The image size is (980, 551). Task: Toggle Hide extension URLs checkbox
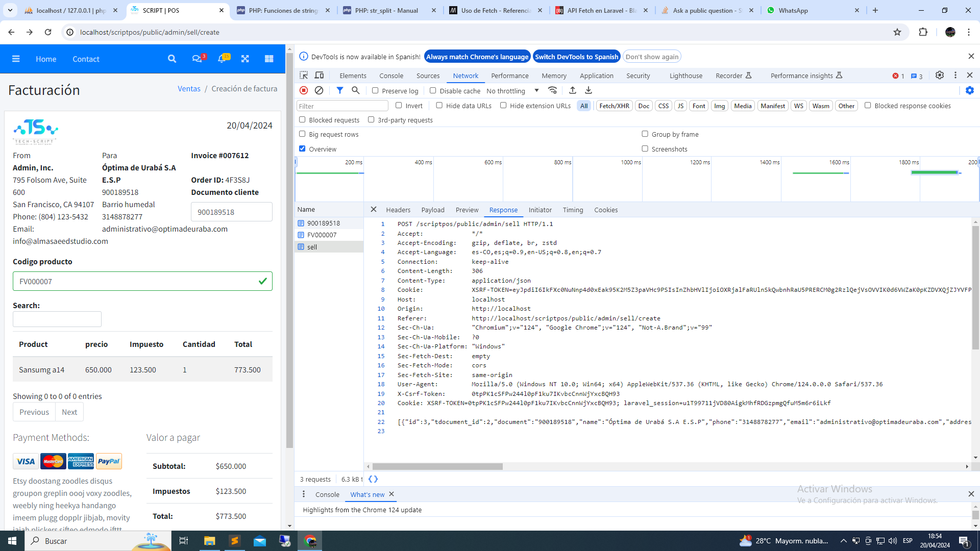point(503,105)
